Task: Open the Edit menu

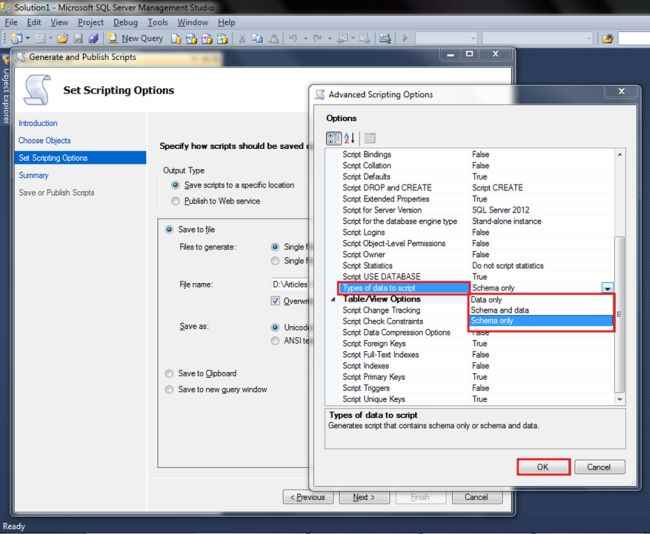Action: pos(34,22)
